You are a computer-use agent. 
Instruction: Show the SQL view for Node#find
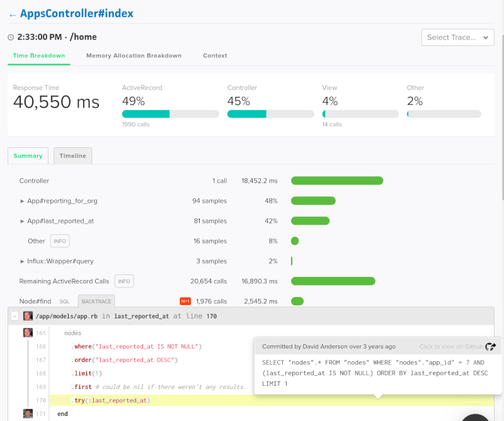64,301
